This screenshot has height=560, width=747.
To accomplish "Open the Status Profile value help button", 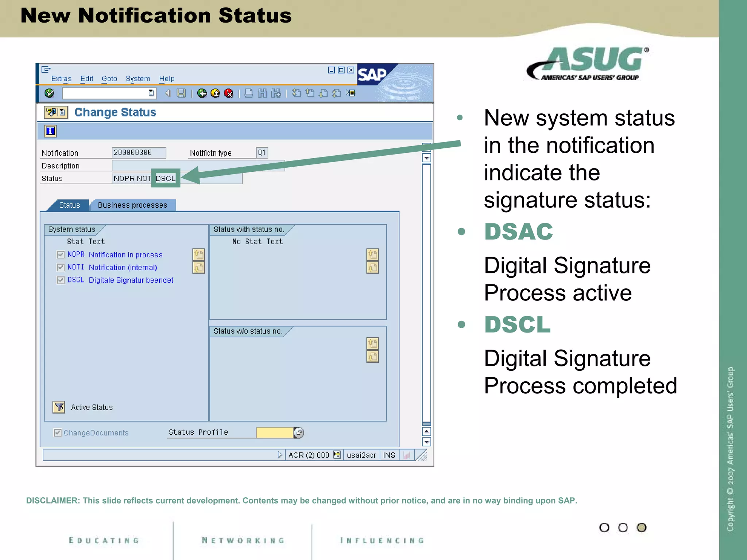I will 299,433.
